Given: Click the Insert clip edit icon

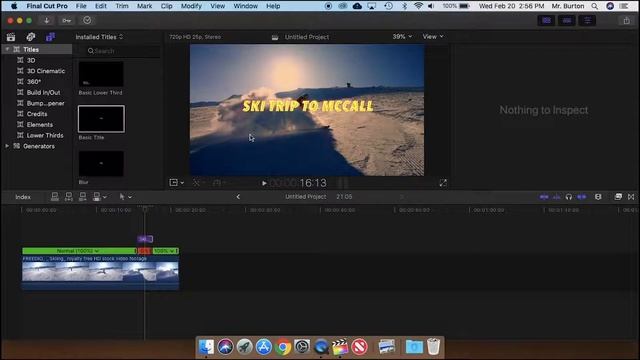Looking at the screenshot, I should tap(69, 197).
